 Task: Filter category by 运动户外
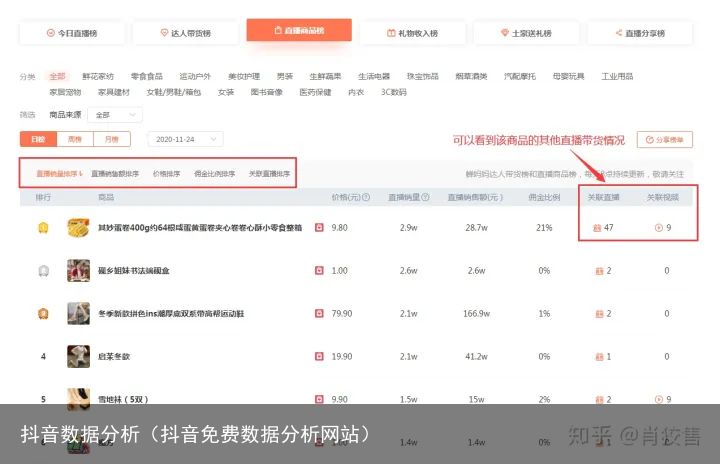195,76
